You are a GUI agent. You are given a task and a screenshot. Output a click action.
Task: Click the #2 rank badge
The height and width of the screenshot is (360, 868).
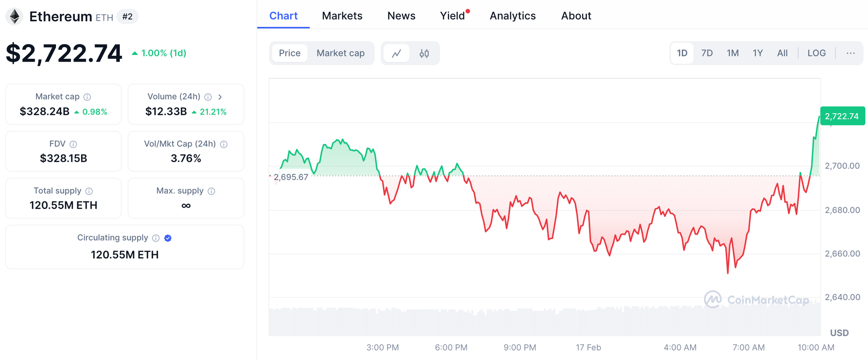[127, 17]
